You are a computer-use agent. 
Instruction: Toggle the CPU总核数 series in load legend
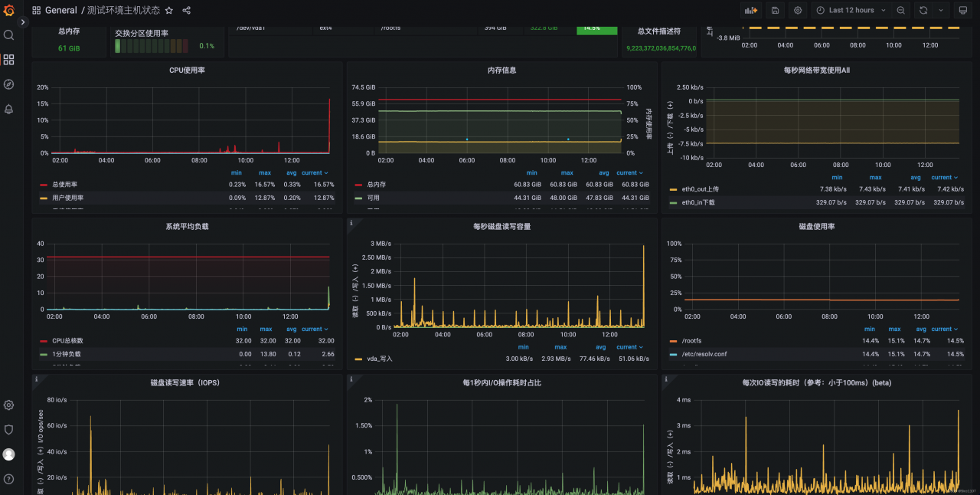67,340
